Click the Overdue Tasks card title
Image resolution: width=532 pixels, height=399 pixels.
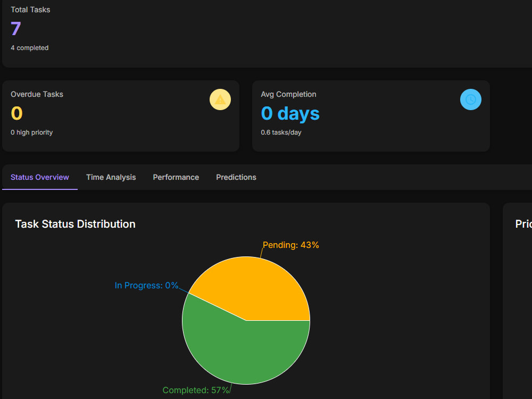[x=37, y=94]
